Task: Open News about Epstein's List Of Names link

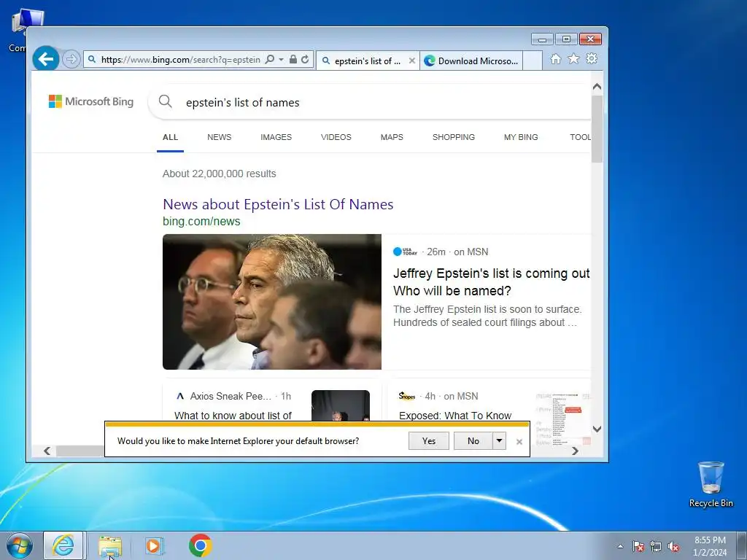Action: pyautogui.click(x=278, y=204)
